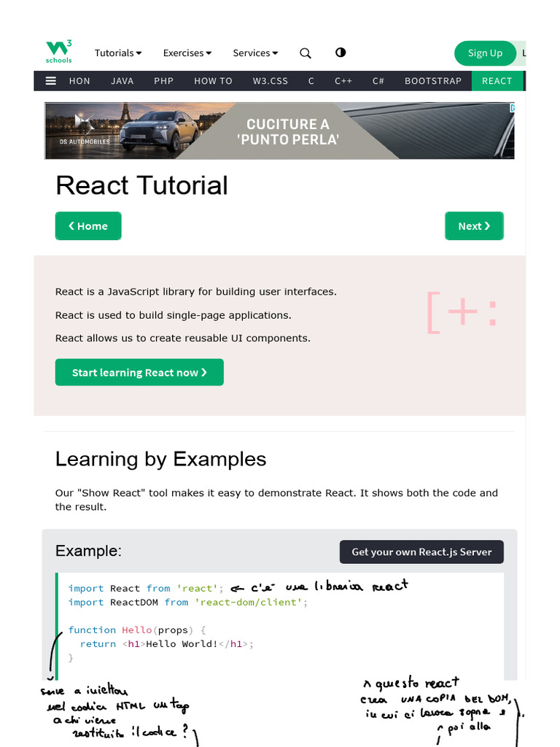Screen dimensions: 560x747
Task: Select the BOOTSTRAP tab
Action: [433, 81]
